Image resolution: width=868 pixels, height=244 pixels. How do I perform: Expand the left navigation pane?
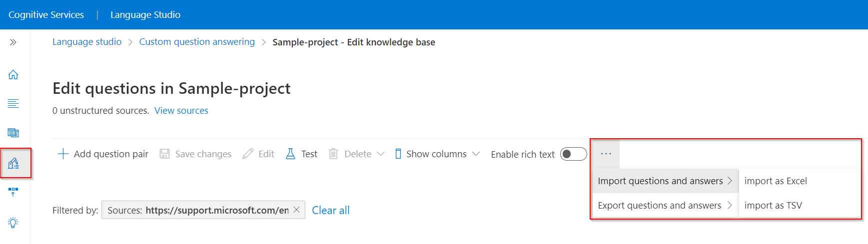click(13, 42)
